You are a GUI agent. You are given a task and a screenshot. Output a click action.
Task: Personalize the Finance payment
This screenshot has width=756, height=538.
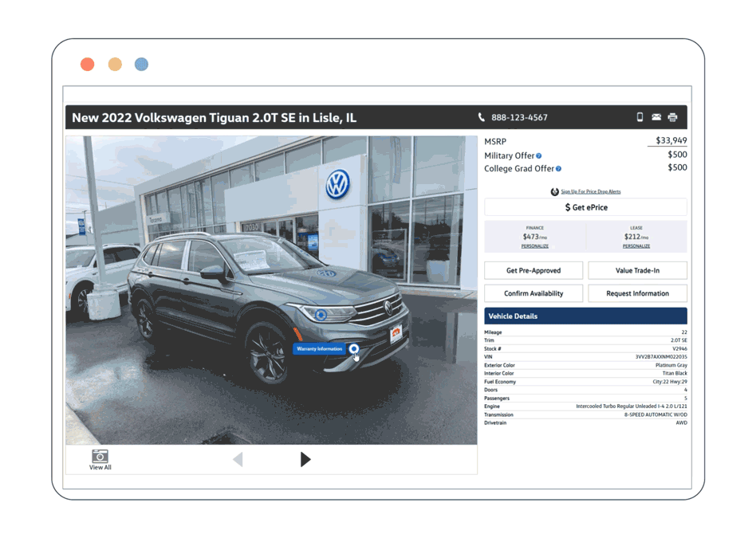(x=534, y=245)
